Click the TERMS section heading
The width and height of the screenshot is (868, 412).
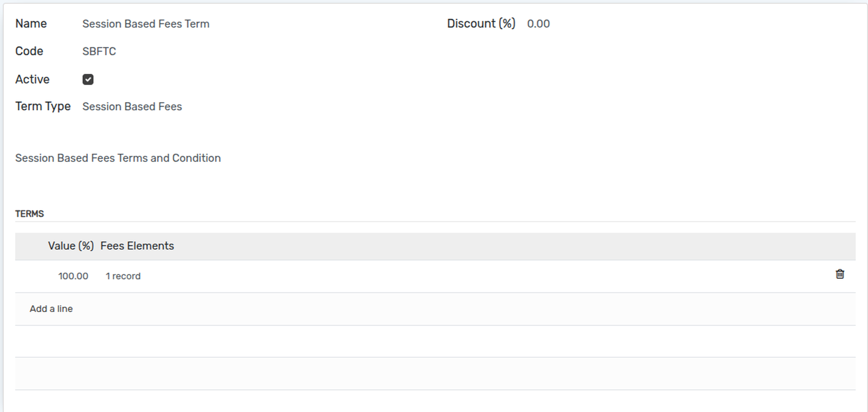pyautogui.click(x=29, y=214)
